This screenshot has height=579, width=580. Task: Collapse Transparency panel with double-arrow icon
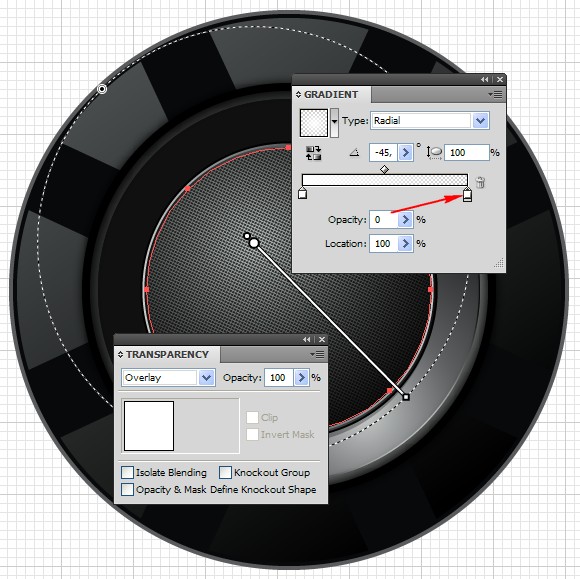tap(307, 340)
